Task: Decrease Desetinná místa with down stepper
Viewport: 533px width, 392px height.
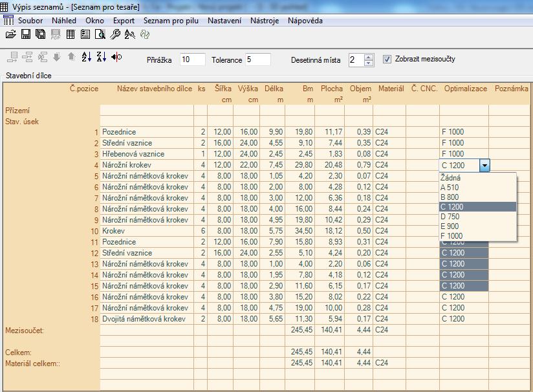Action: (x=368, y=63)
